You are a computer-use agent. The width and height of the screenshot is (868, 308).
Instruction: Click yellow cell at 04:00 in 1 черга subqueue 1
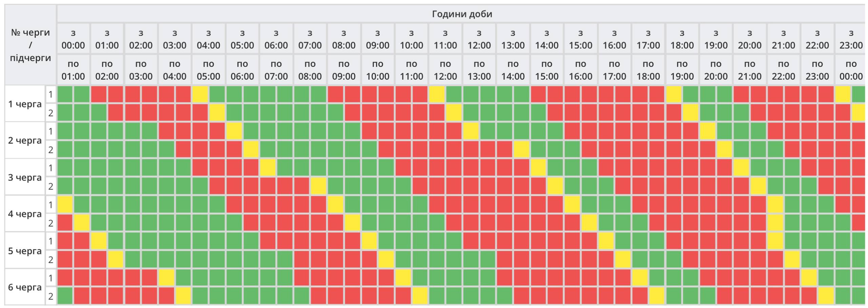pos(200,94)
